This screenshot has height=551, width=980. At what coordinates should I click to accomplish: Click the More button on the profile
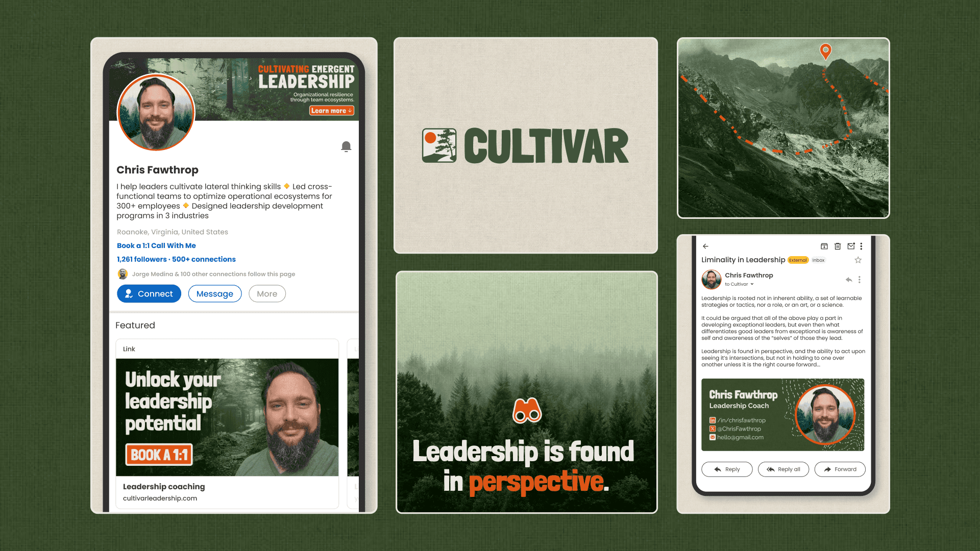tap(267, 293)
